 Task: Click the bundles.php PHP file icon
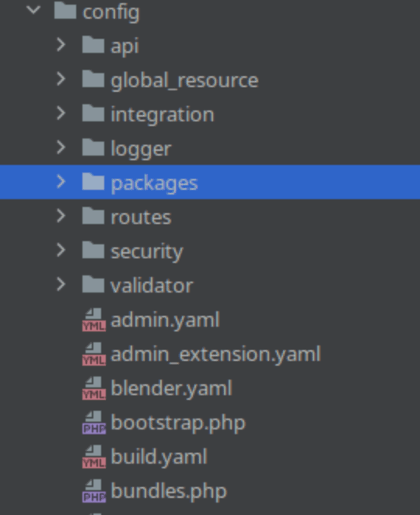[x=94, y=491]
